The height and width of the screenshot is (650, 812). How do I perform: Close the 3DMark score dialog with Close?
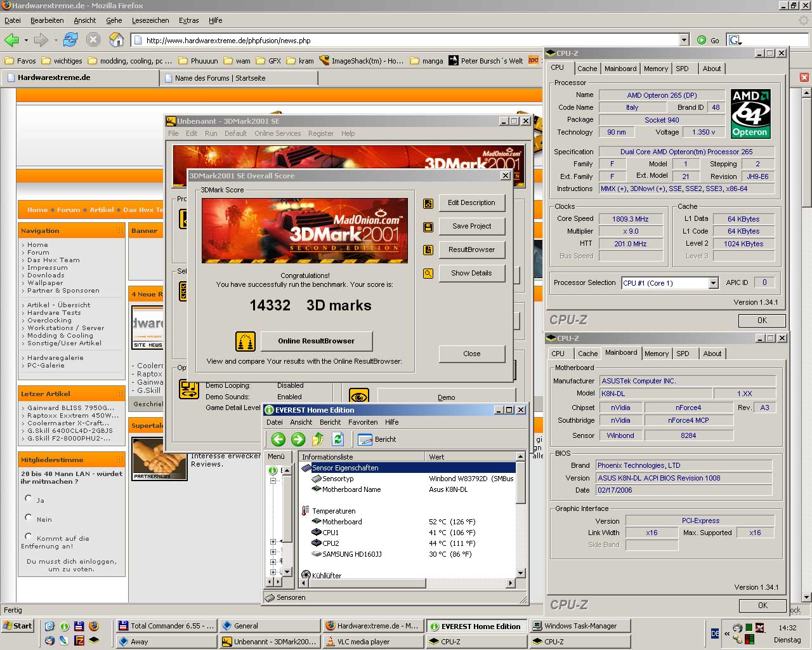coord(471,354)
